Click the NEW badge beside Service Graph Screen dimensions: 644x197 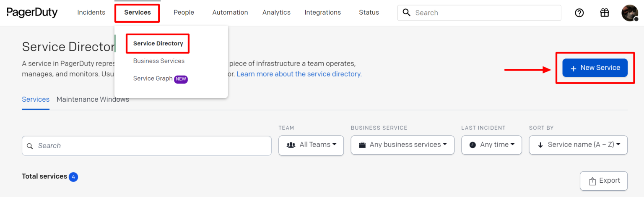pos(181,79)
